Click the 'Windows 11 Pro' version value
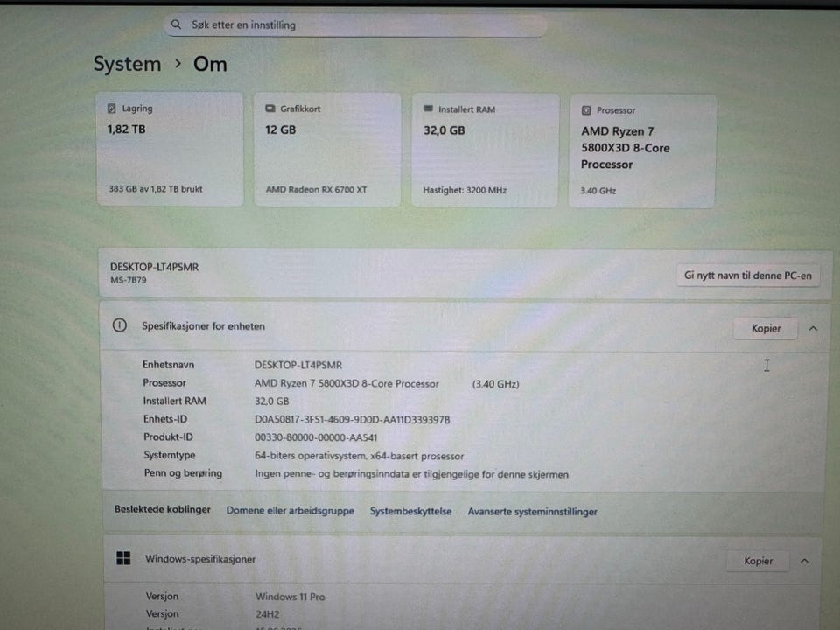The width and height of the screenshot is (840, 630). click(x=290, y=596)
